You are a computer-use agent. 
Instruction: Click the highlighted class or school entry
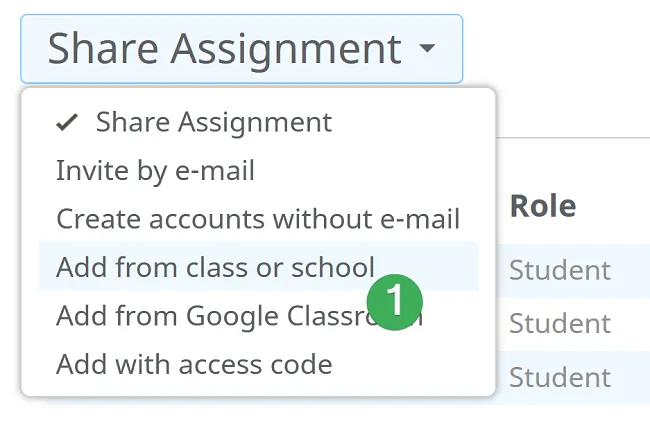pyautogui.click(x=258, y=267)
